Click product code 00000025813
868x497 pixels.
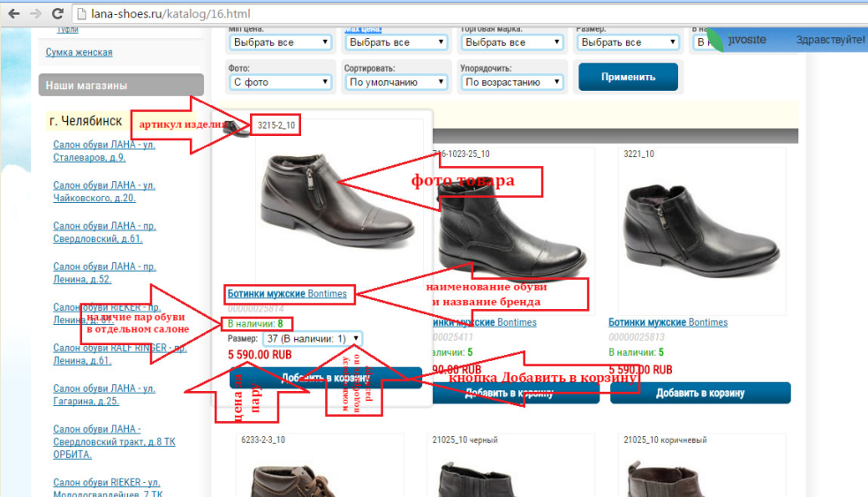coord(637,337)
